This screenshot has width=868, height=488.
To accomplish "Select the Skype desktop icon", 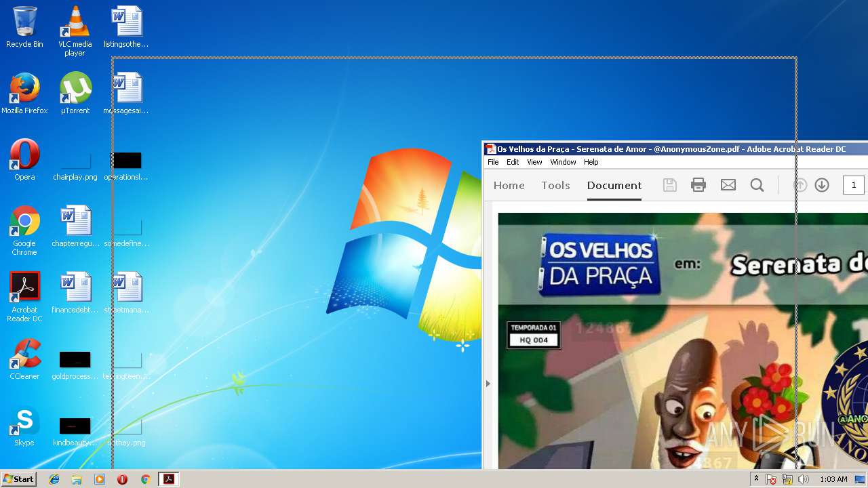I will pos(24,426).
